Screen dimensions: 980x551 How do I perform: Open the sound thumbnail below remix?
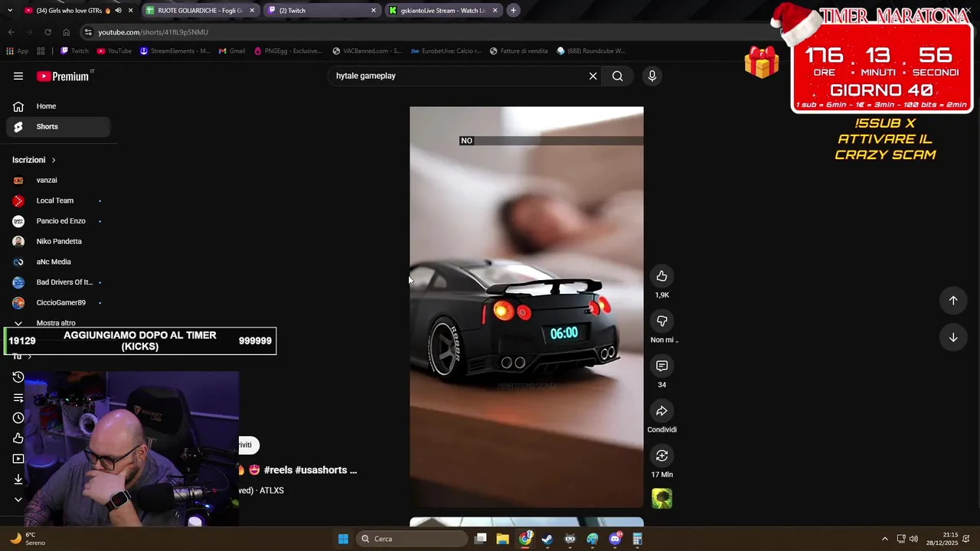[662, 499]
